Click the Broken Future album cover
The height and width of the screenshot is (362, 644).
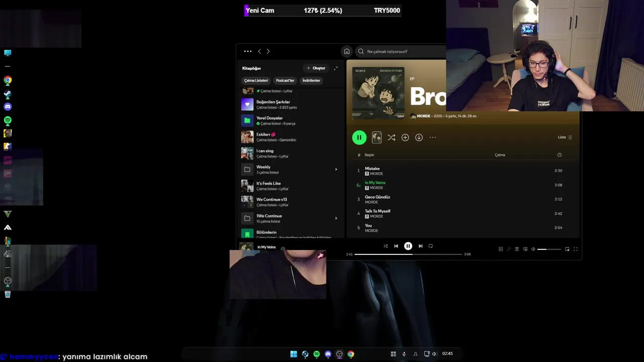click(x=378, y=93)
